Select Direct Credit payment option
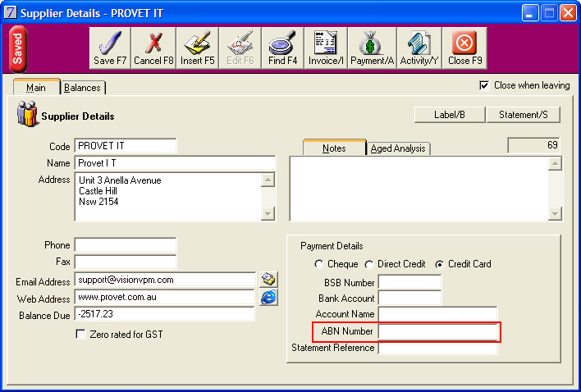 click(x=368, y=264)
